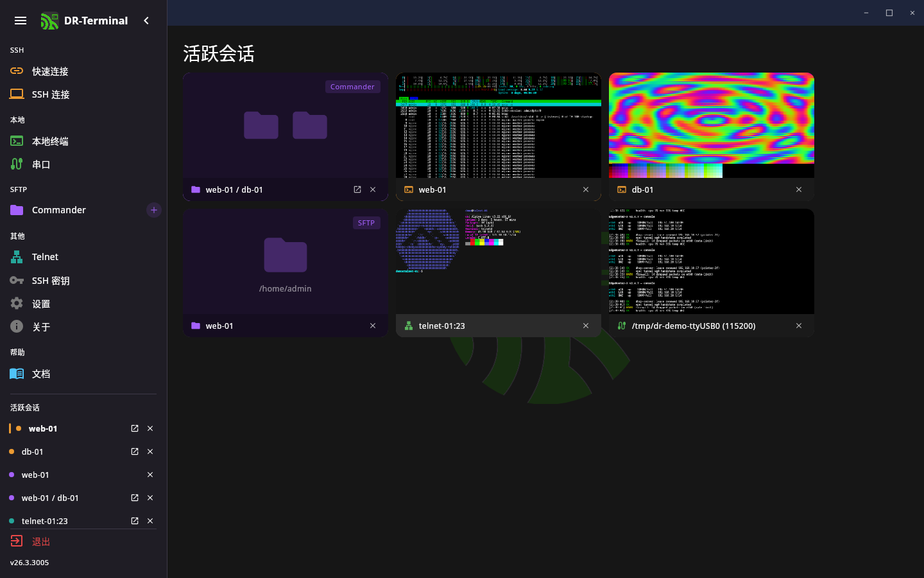Open SFTP web-01 /home/admin card

tap(286, 261)
